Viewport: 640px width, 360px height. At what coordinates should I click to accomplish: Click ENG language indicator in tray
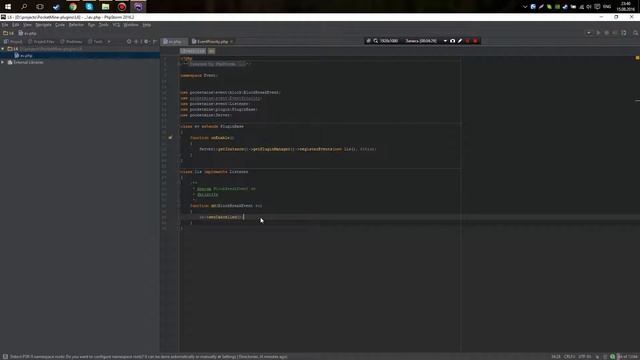607,7
